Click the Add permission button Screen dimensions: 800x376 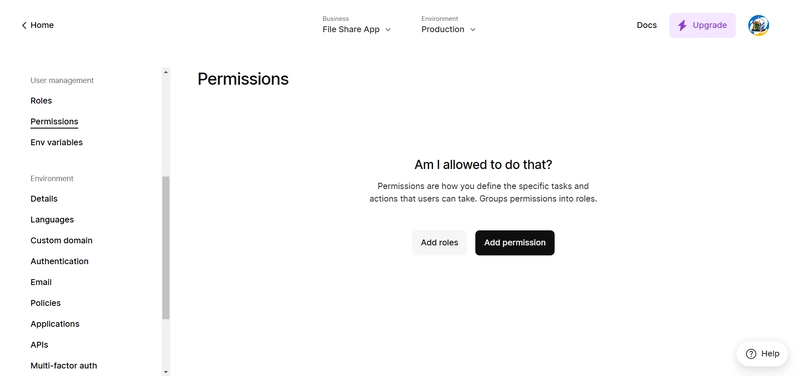515,243
